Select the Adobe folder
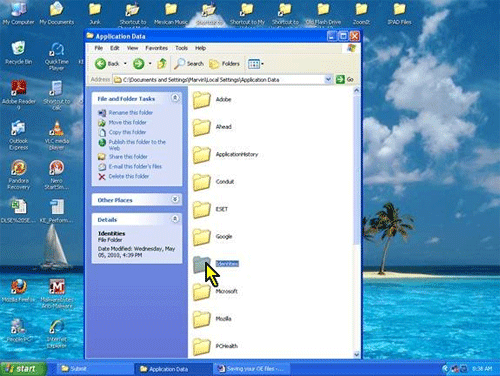This screenshot has width=500, height=376. [212, 99]
